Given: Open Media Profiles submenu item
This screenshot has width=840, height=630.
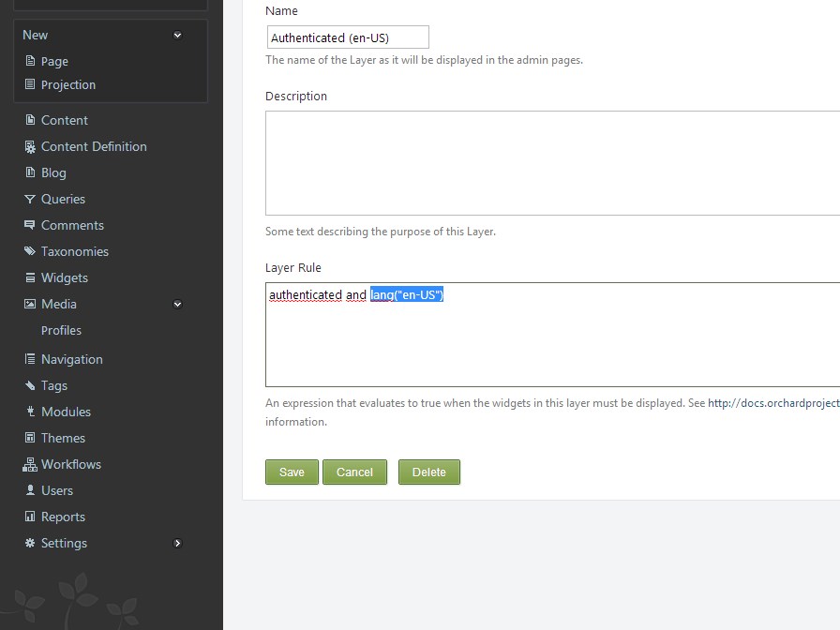Looking at the screenshot, I should point(61,330).
